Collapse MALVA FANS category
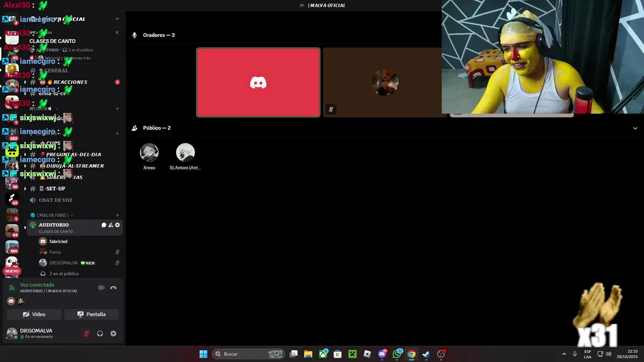 [x=53, y=215]
